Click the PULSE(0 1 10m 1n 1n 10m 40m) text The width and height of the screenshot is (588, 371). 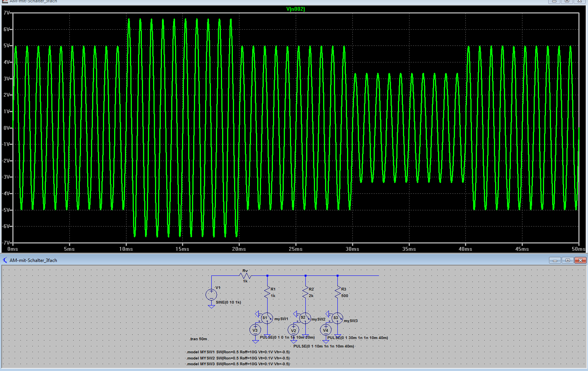pos(323,346)
